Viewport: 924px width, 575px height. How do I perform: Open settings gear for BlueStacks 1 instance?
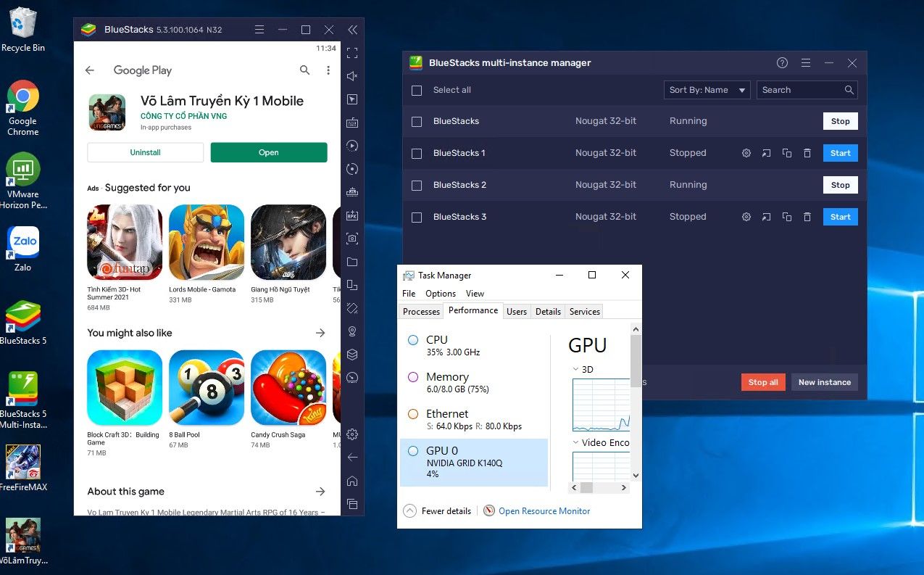[x=746, y=153]
